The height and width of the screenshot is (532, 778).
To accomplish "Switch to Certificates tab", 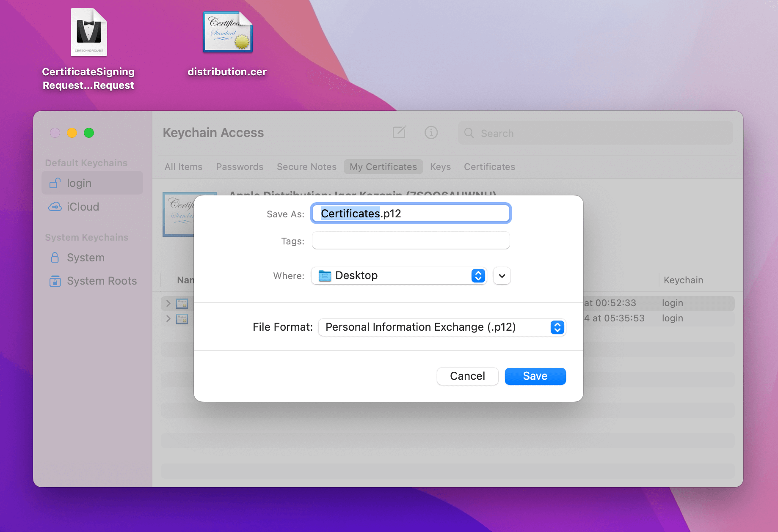I will [489, 167].
